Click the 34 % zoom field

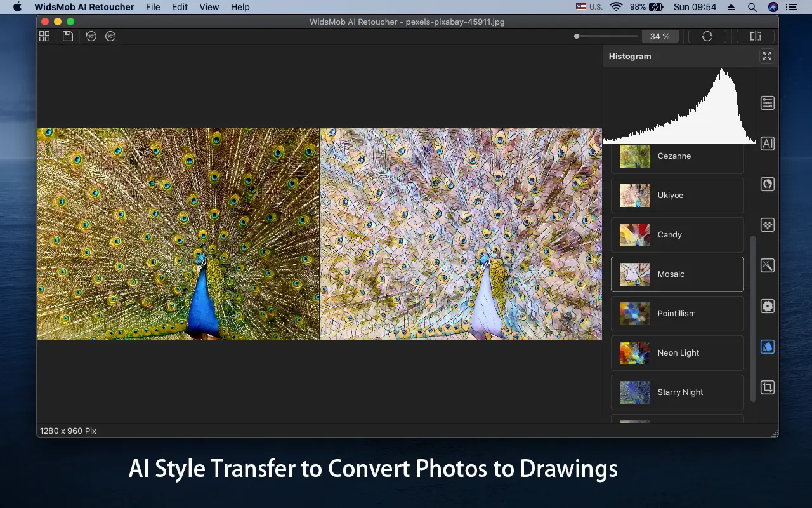pyautogui.click(x=660, y=36)
